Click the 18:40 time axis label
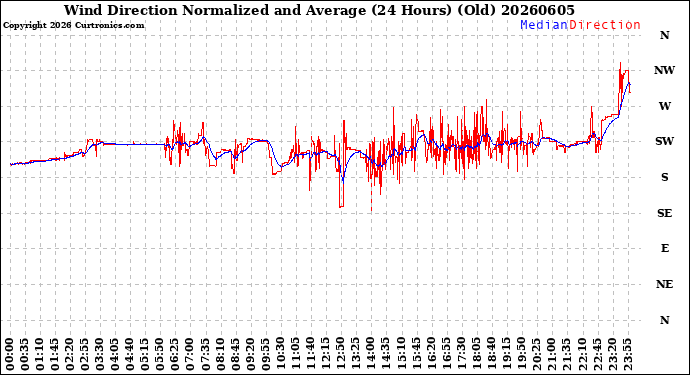The height and width of the screenshot is (375, 690). point(491,354)
